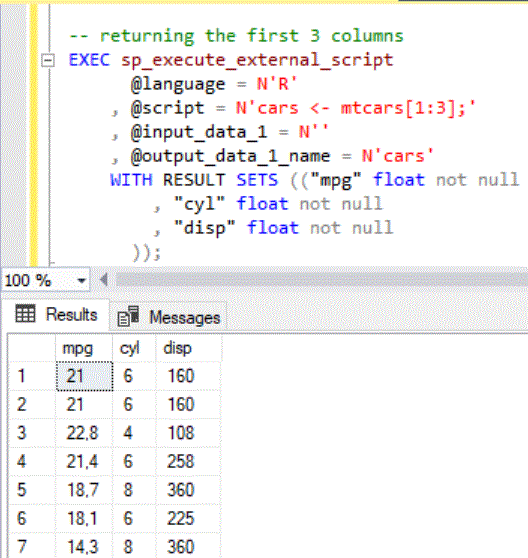Click the sp_execute_external_script procedure name
Image resolution: width=528 pixels, height=558 pixels.
pos(257,60)
